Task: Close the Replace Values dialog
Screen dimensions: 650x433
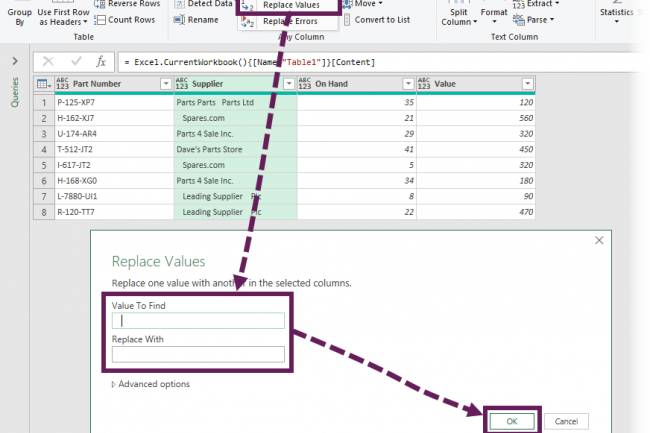Action: click(x=599, y=240)
